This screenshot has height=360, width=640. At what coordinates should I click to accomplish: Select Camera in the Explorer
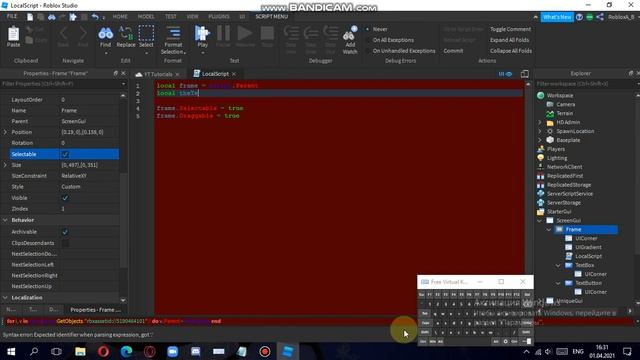click(565, 104)
